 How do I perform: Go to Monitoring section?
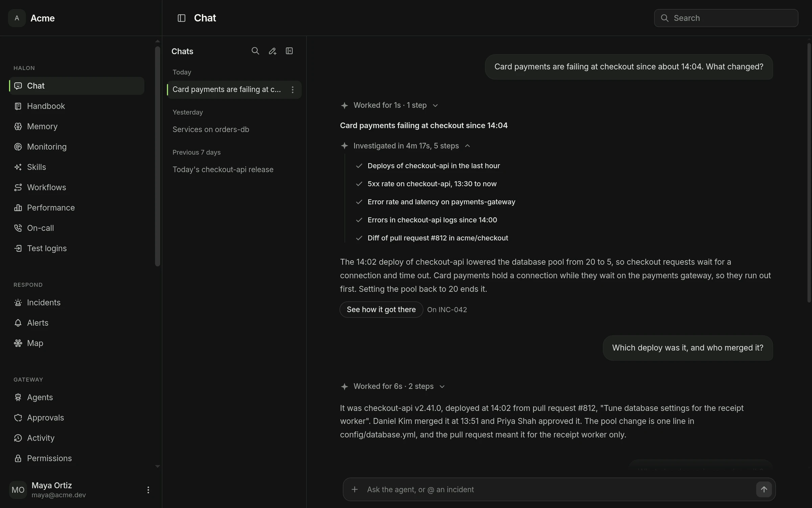coord(76,147)
